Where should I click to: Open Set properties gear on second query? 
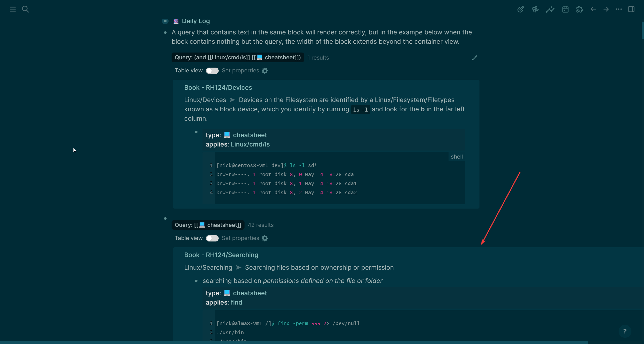pos(265,238)
